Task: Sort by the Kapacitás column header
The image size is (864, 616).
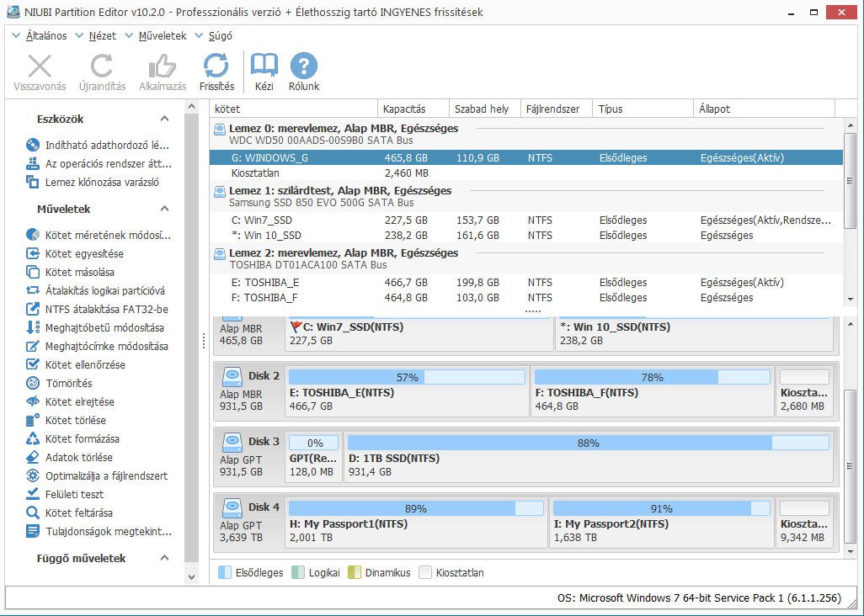Action: click(x=404, y=109)
